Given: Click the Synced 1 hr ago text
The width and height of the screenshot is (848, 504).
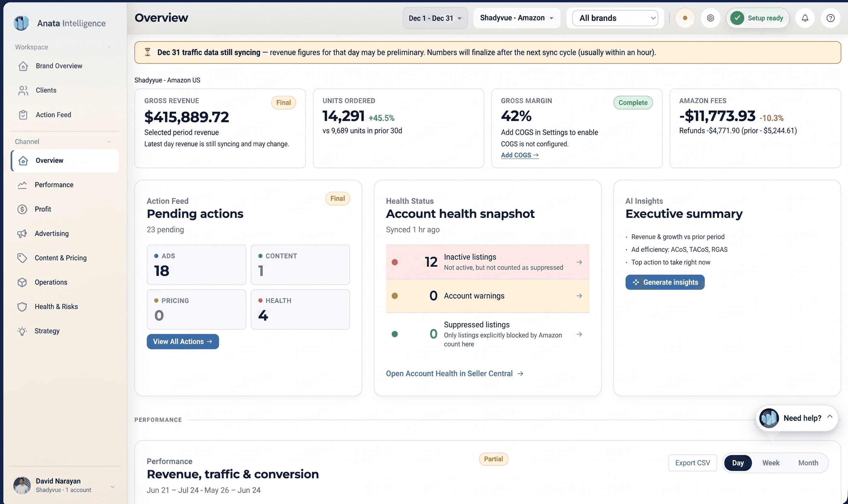Looking at the screenshot, I should click(413, 230).
